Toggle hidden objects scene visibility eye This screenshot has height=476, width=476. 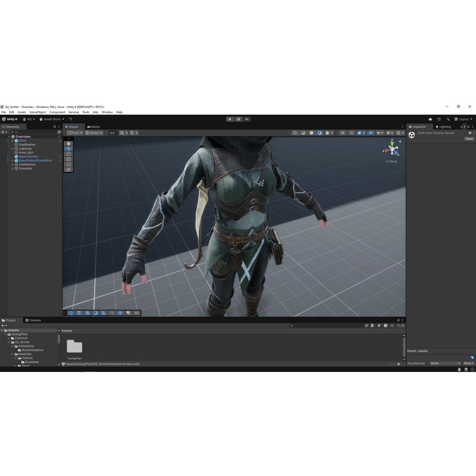pos(370,133)
